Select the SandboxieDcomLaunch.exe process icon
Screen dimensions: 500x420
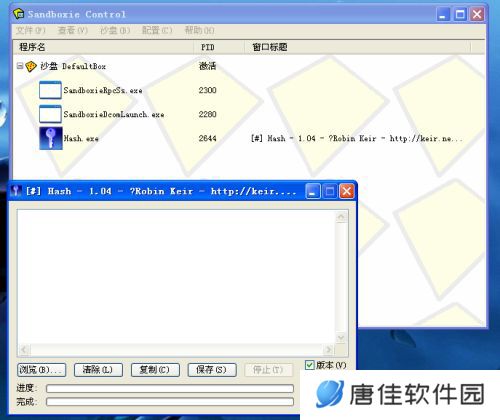(x=50, y=114)
